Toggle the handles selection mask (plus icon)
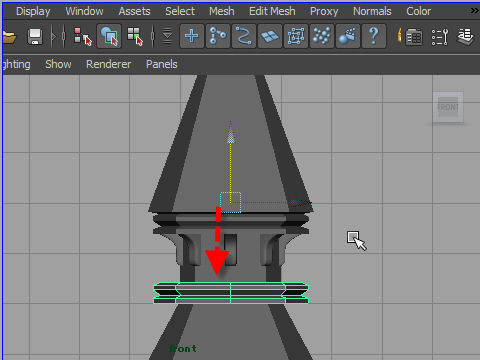This screenshot has width=480, height=360. [192, 36]
